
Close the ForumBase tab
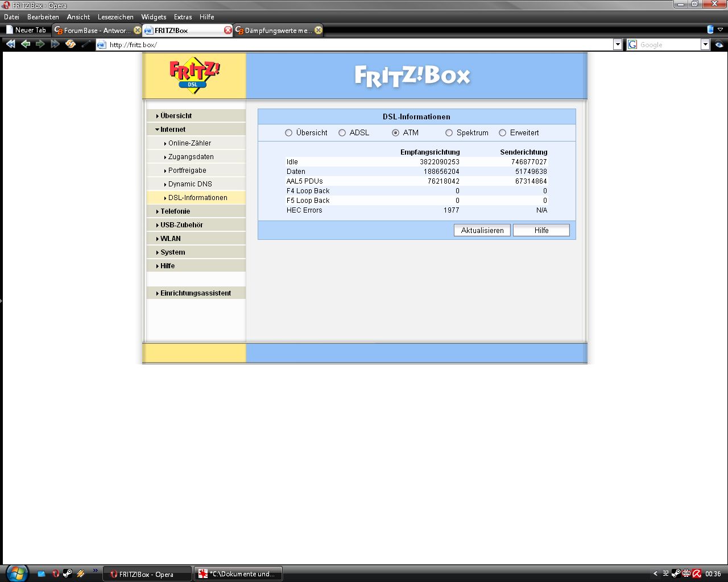pyautogui.click(x=137, y=30)
